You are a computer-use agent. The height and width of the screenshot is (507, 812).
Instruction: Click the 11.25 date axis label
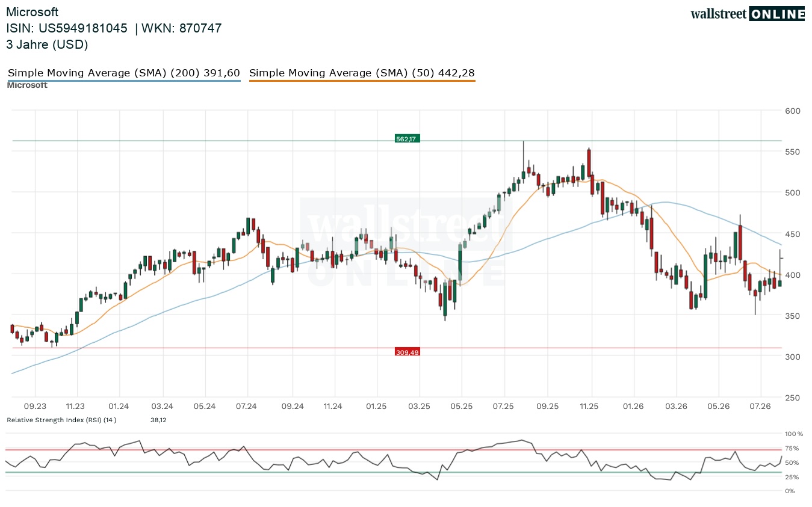tap(589, 407)
